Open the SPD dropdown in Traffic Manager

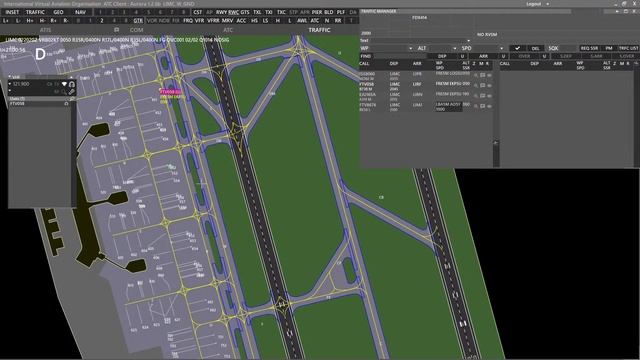pyautogui.click(x=502, y=49)
